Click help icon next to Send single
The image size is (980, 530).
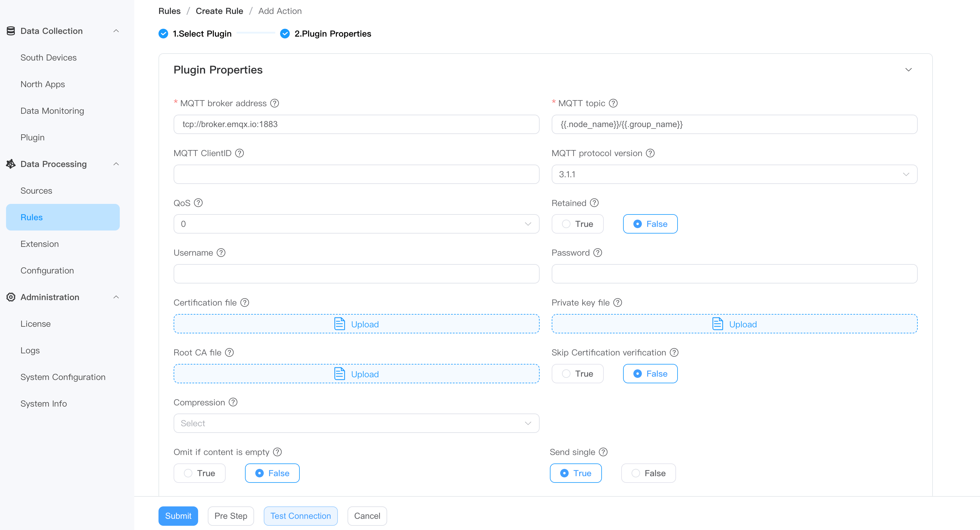click(x=603, y=452)
